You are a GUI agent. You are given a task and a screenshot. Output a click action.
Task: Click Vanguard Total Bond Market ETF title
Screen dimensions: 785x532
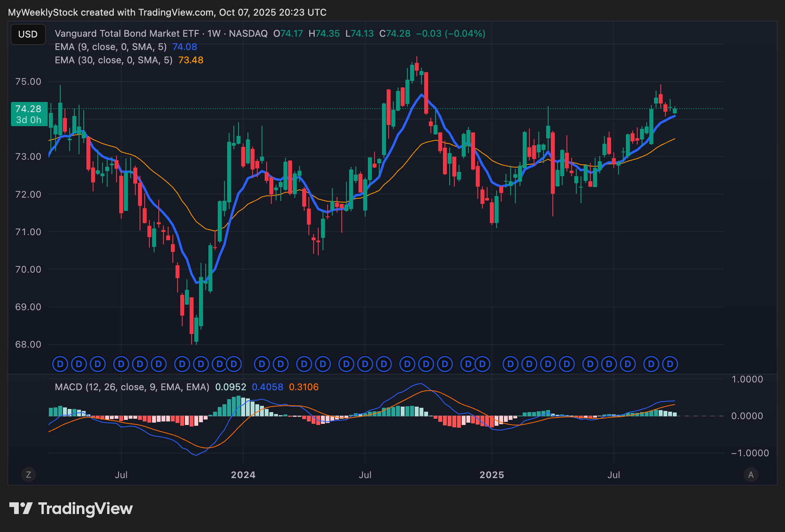pos(127,34)
